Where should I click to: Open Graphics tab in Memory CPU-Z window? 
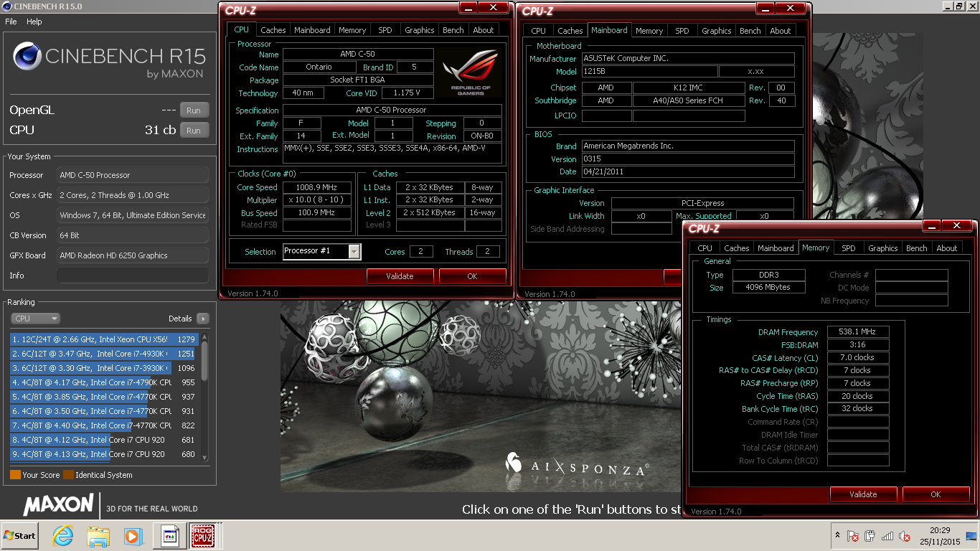click(x=882, y=248)
